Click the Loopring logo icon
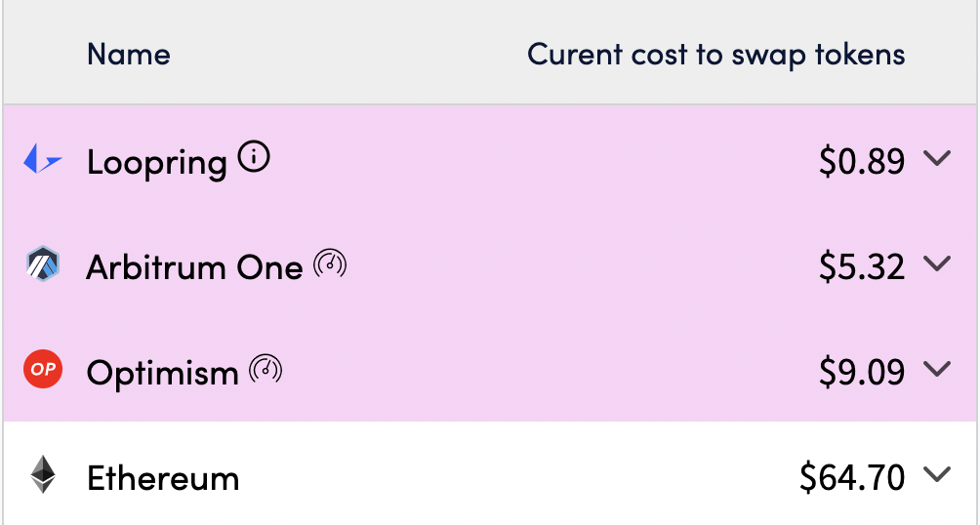The image size is (980, 525). click(x=43, y=159)
